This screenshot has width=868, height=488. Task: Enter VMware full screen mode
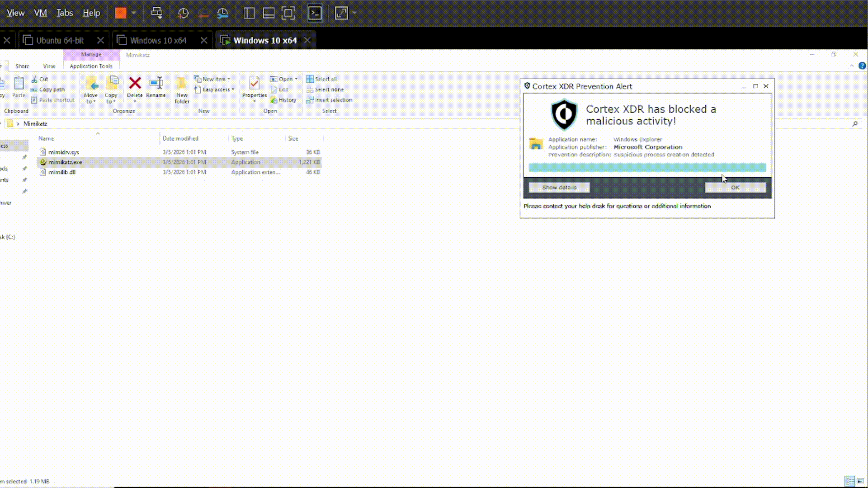click(x=288, y=13)
